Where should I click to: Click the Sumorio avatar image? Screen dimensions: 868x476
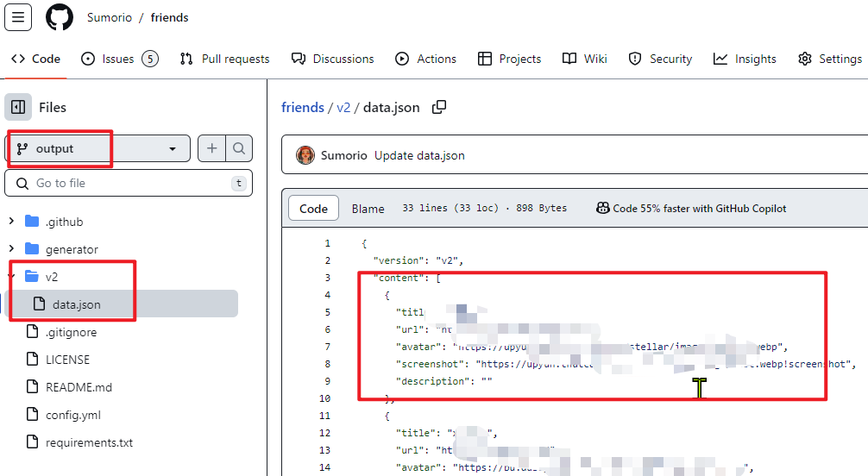click(305, 155)
